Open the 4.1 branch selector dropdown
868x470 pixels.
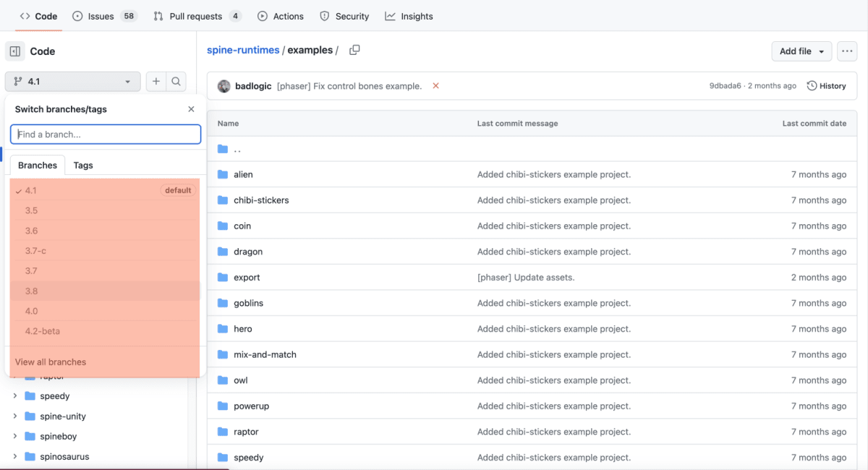[x=72, y=82]
